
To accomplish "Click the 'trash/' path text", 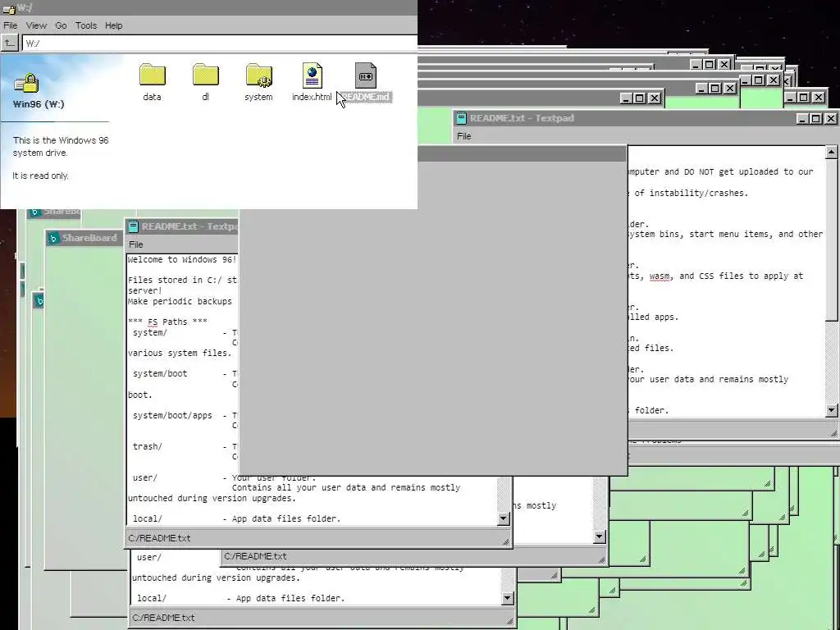I will point(148,447).
